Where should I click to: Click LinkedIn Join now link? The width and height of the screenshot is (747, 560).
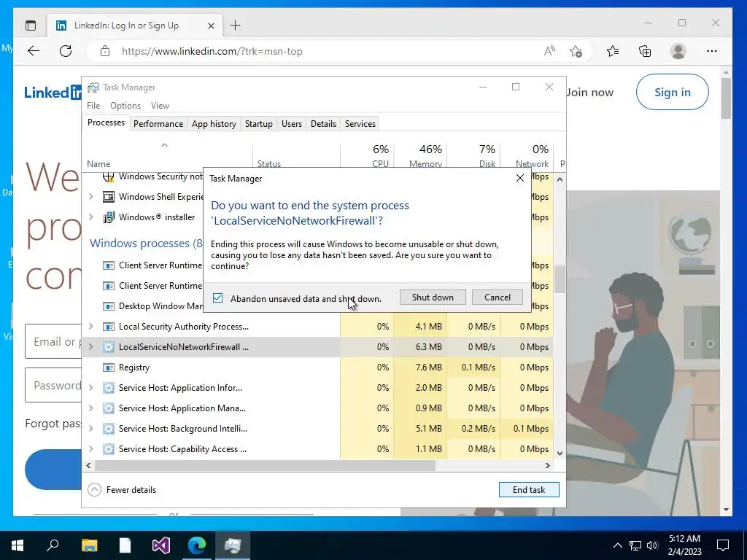(x=589, y=93)
